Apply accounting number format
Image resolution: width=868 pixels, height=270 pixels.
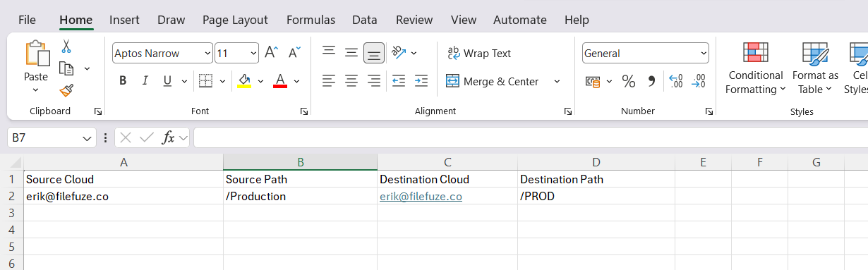(x=593, y=82)
